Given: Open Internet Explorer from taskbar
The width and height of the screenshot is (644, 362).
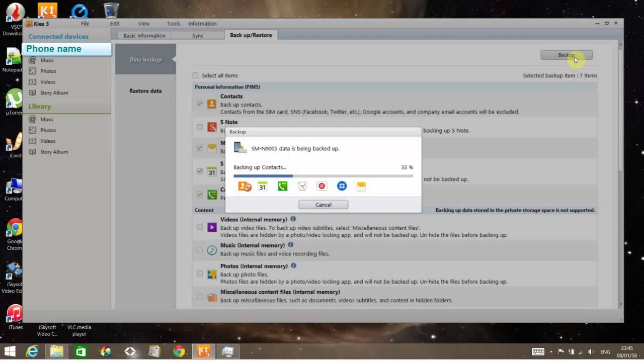Looking at the screenshot, I should point(32,351).
